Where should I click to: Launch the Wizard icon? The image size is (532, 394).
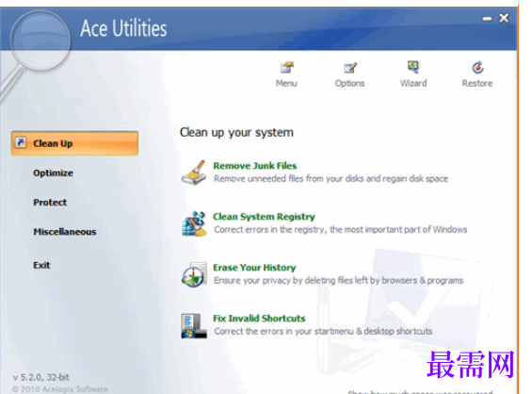[x=413, y=67]
